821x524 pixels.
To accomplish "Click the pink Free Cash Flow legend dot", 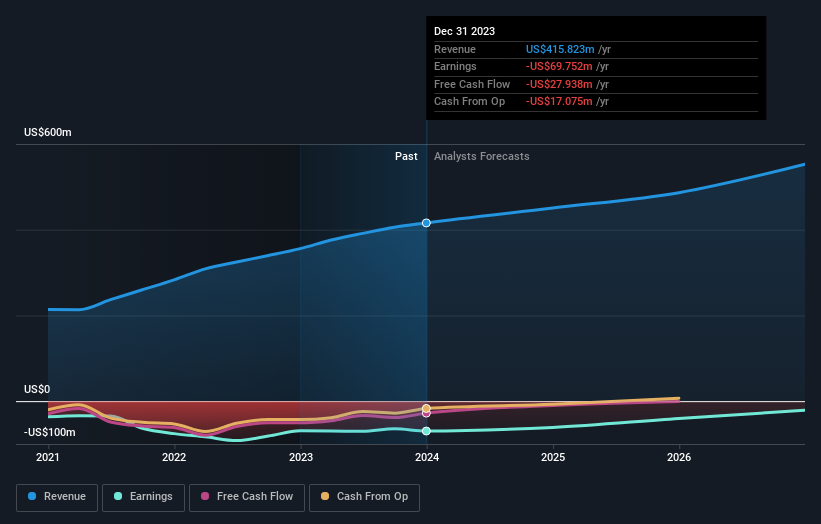I will [x=205, y=496].
